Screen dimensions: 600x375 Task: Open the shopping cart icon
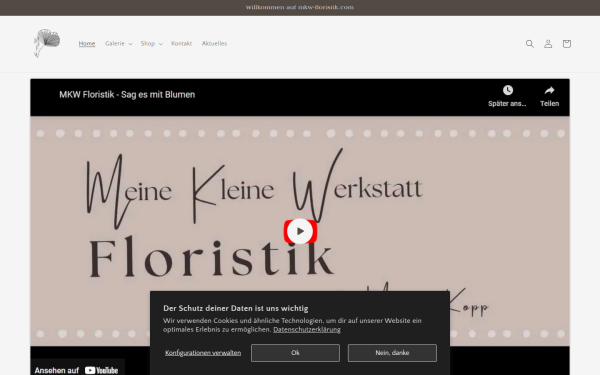click(x=567, y=44)
